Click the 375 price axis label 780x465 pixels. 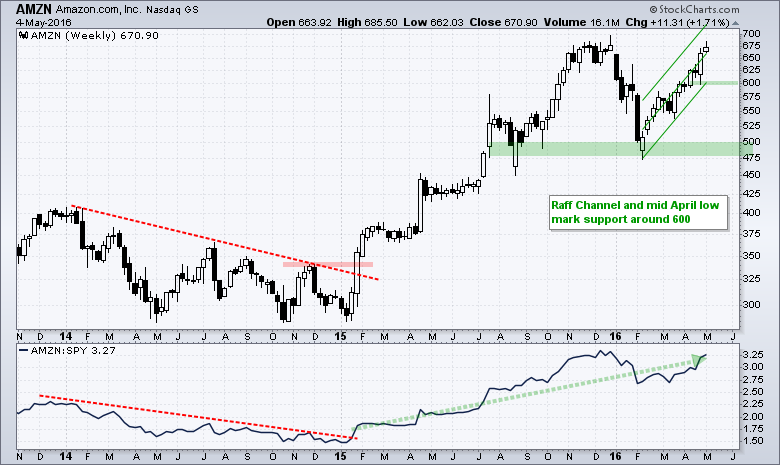coord(751,233)
